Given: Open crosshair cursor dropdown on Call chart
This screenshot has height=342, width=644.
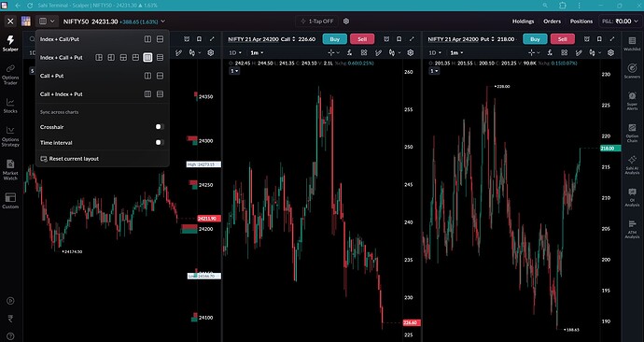Looking at the screenshot, I should [333, 52].
